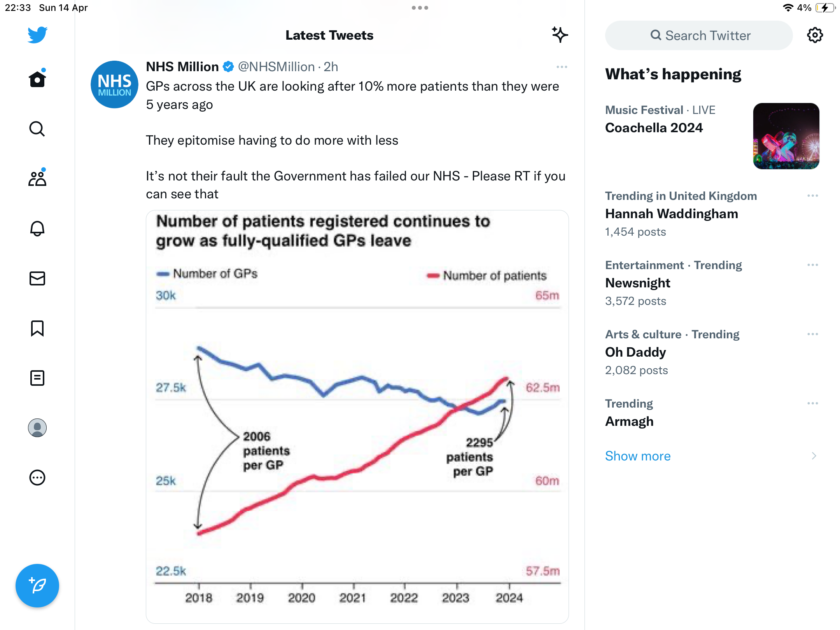
Task: Open the Bookmarks icon
Action: [x=37, y=328]
